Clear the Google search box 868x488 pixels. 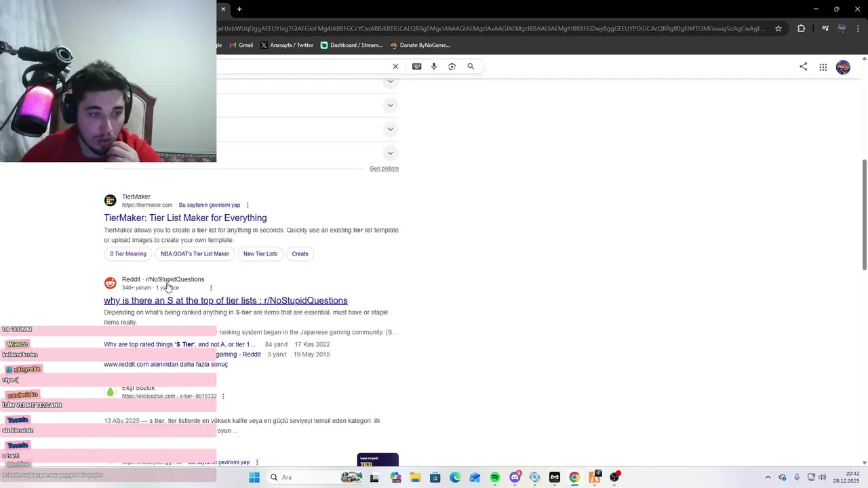395,66
